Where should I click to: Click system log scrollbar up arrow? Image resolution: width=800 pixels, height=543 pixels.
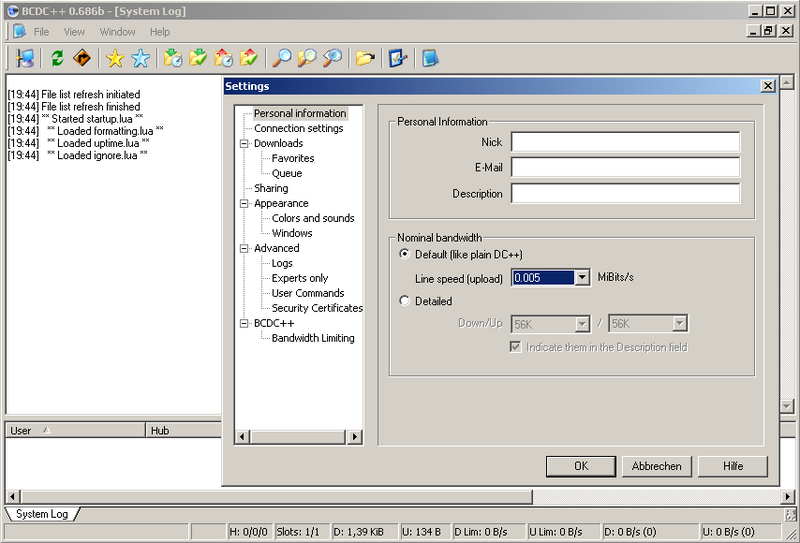(787, 82)
